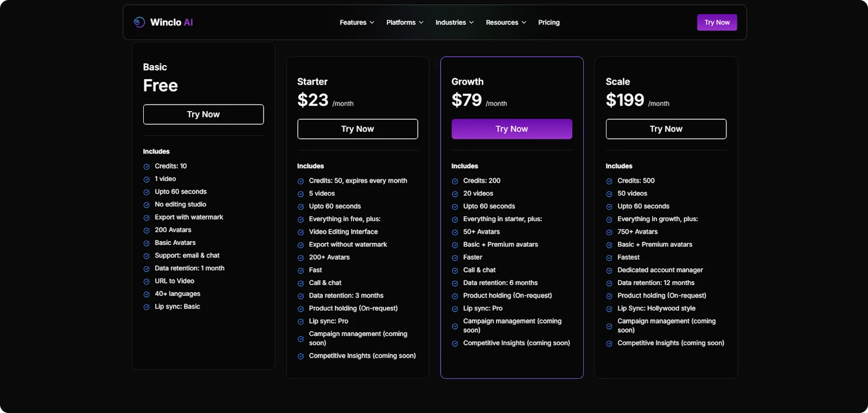The width and height of the screenshot is (868, 413).
Task: Click check icon beside 50+ Avatars
Action: pyautogui.click(x=455, y=233)
